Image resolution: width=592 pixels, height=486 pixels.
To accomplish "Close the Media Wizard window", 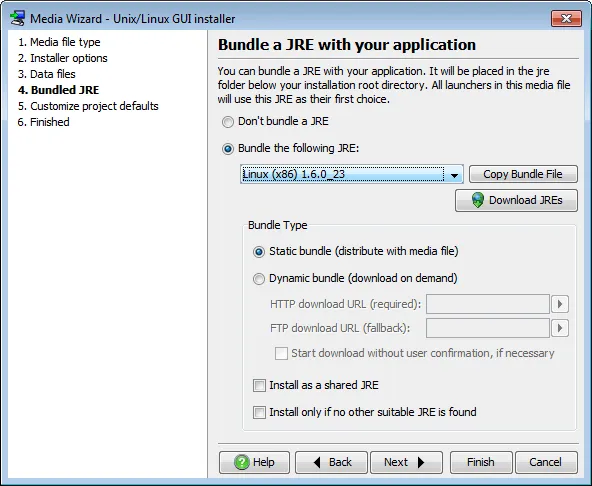I will click(566, 19).
